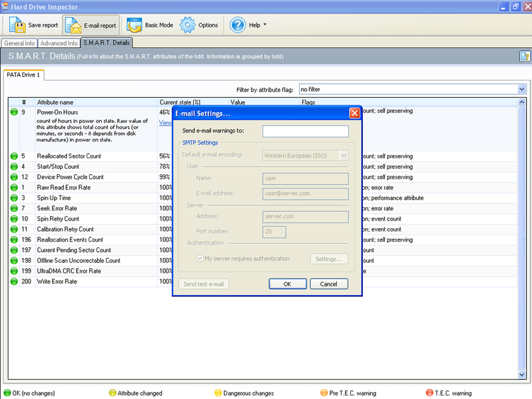Click the Port number field
This screenshot has width=532, height=399.
pos(274,232)
